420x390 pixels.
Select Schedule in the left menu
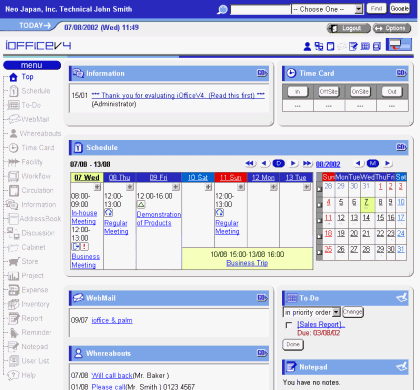point(36,91)
